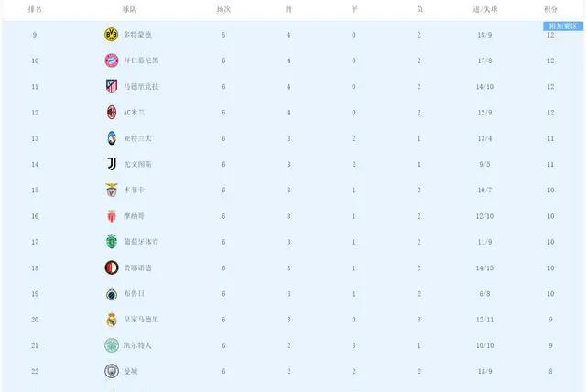Click the points column header

(x=550, y=9)
